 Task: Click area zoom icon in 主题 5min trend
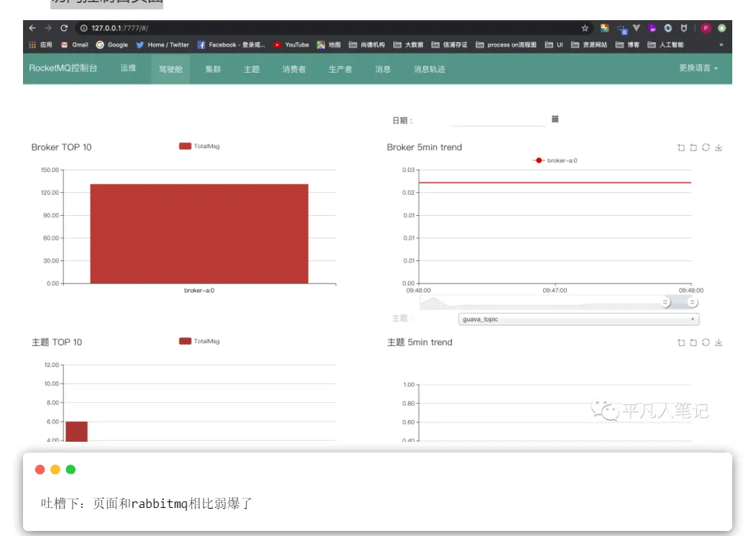click(x=680, y=342)
